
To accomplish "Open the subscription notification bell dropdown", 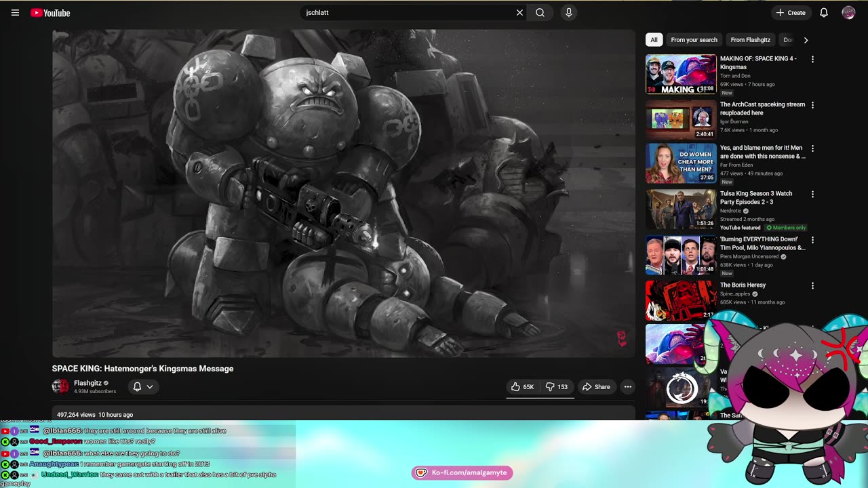I will point(143,387).
